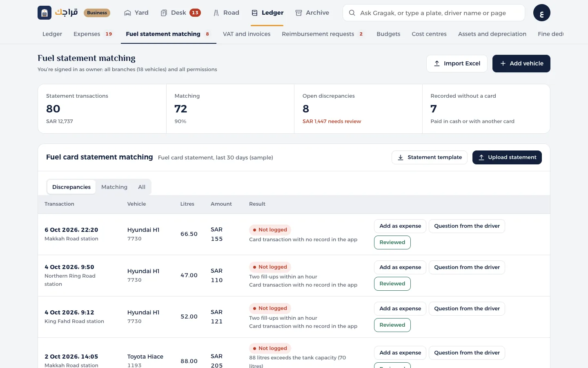
Task: Open the Ledger sub-tab
Action: point(52,34)
